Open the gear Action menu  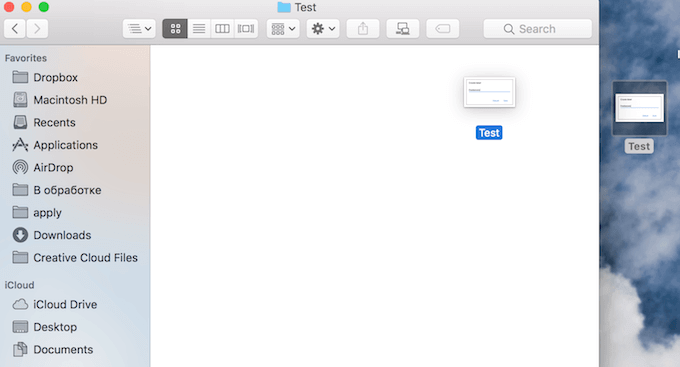pos(323,29)
